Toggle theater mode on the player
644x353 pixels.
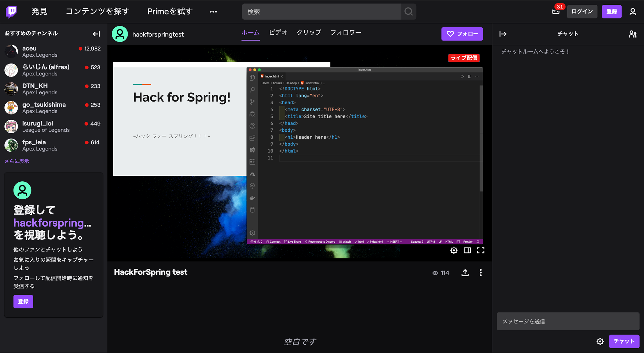(x=467, y=250)
